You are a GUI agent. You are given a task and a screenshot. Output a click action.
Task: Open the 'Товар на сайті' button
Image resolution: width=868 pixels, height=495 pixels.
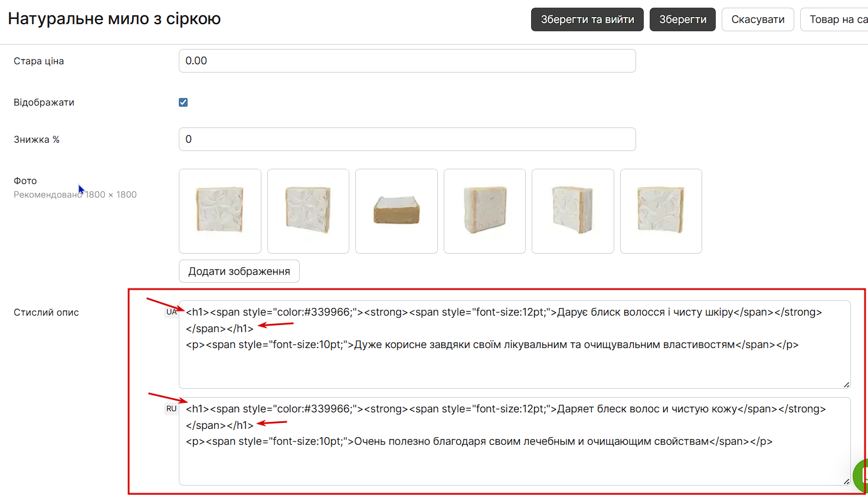pos(834,19)
